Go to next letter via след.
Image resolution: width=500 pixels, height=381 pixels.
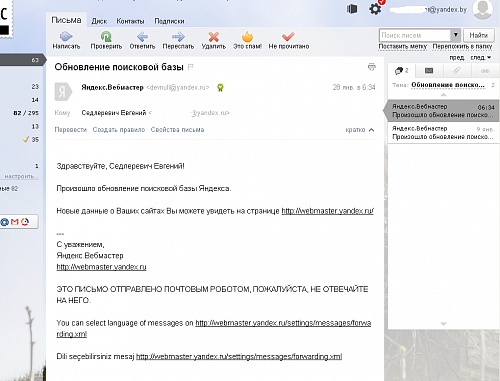pos(477,58)
